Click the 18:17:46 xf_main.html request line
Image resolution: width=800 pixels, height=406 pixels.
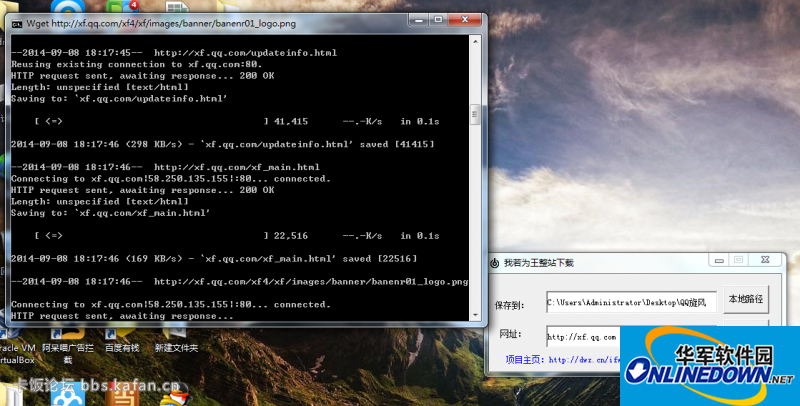[x=165, y=167]
